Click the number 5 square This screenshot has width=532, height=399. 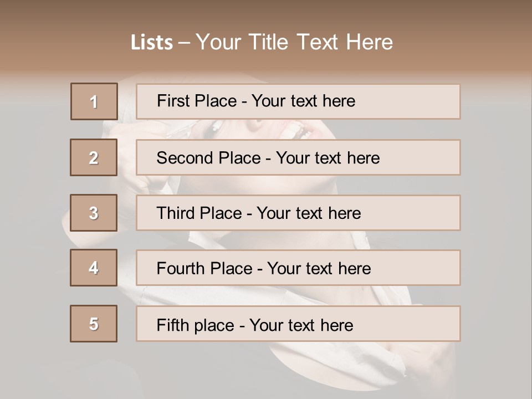click(x=94, y=324)
